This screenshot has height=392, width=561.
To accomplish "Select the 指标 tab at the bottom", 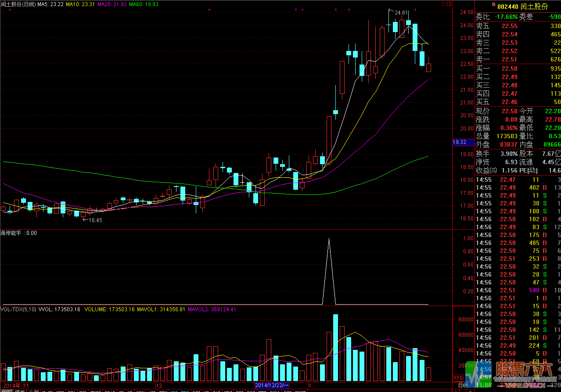I will [x=6, y=391].
